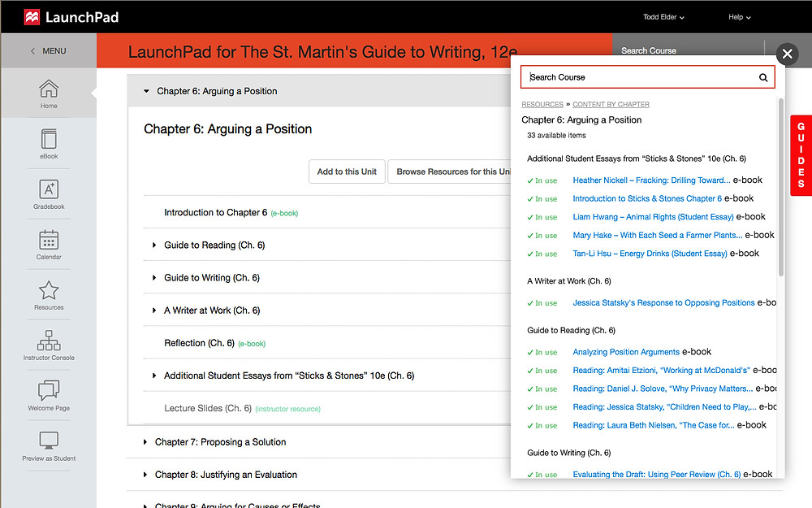Click 'Guide to Reading (Ch. 6)' panel heading
812x508 pixels.
571,330
